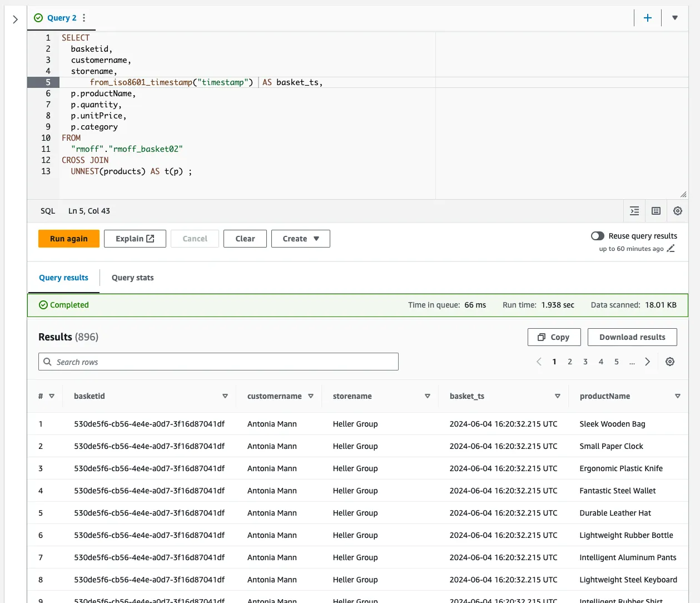This screenshot has height=603, width=700.
Task: Toggle Reuse query results switch
Action: pos(598,236)
